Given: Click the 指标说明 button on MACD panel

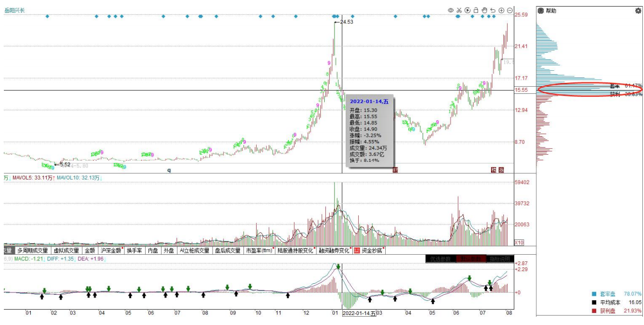Looking at the screenshot, I should [499, 259].
